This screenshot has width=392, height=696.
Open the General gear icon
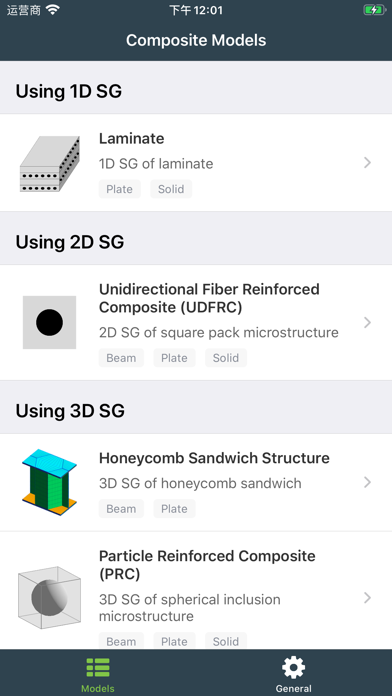pos(293,668)
